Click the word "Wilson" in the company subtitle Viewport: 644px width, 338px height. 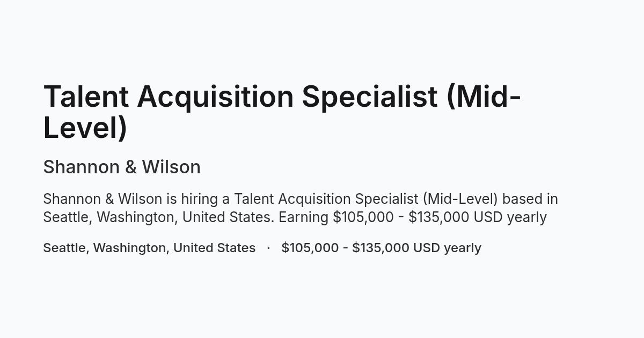coord(171,167)
